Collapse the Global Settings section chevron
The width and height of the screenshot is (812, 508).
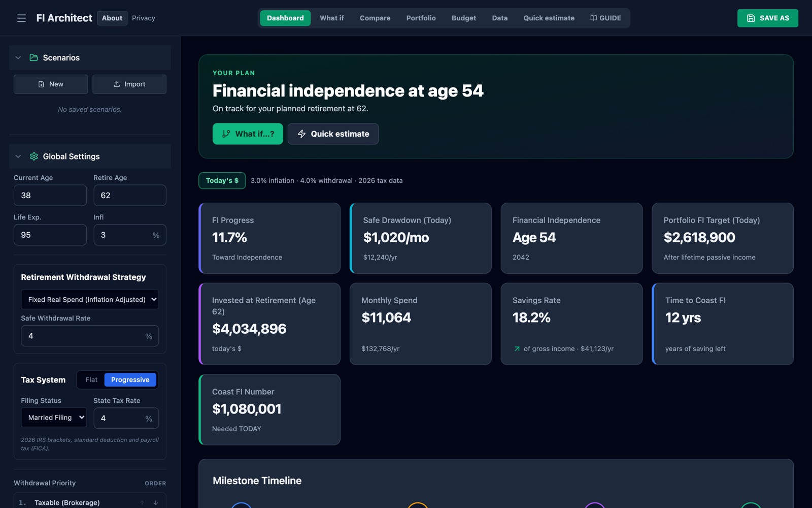tap(18, 156)
